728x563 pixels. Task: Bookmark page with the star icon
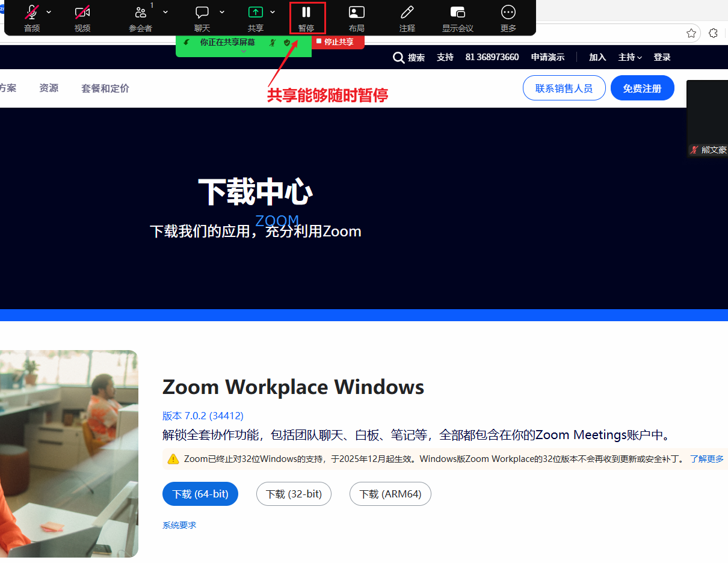[x=691, y=33]
